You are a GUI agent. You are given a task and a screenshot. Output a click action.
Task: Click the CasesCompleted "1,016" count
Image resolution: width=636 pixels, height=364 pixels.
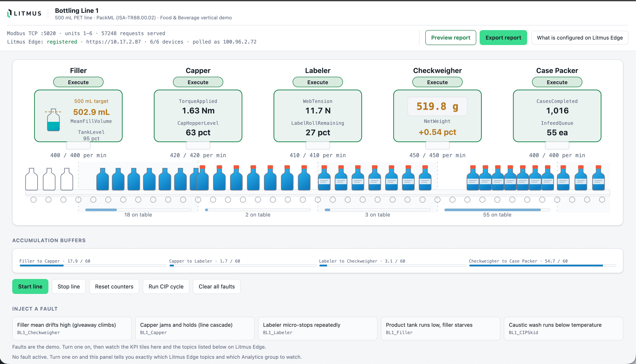pos(557,110)
